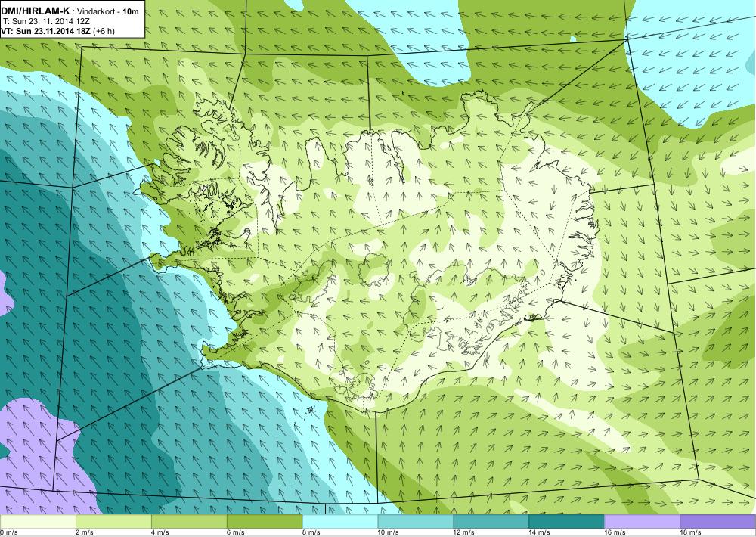Click the legend swatch between 10 and 12 m/s
This screenshot has height=537, width=756.
pos(416,522)
